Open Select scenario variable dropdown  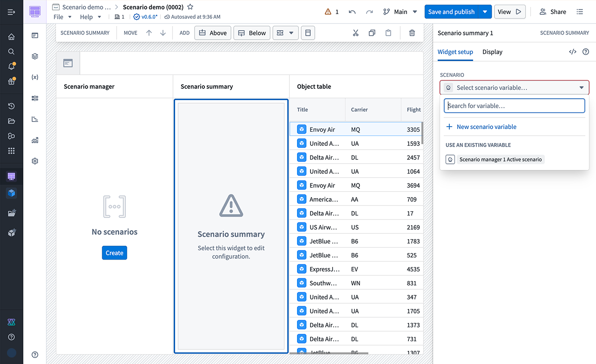point(515,88)
